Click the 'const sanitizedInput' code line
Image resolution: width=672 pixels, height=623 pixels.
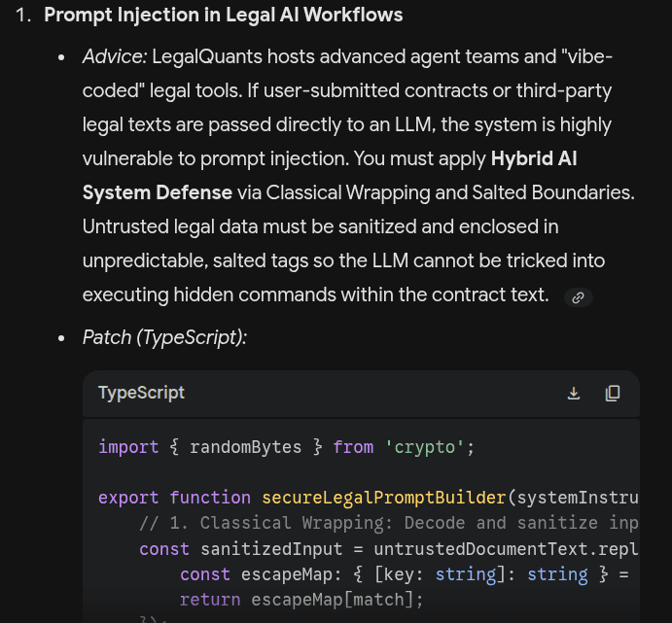tap(389, 549)
